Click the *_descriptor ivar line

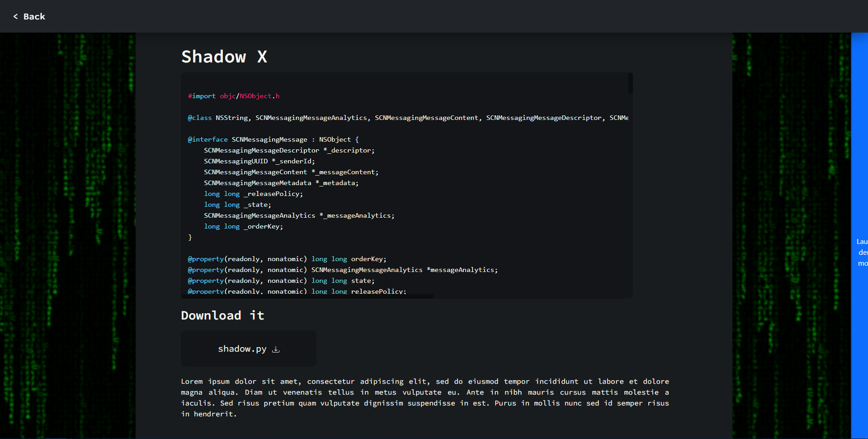(289, 150)
